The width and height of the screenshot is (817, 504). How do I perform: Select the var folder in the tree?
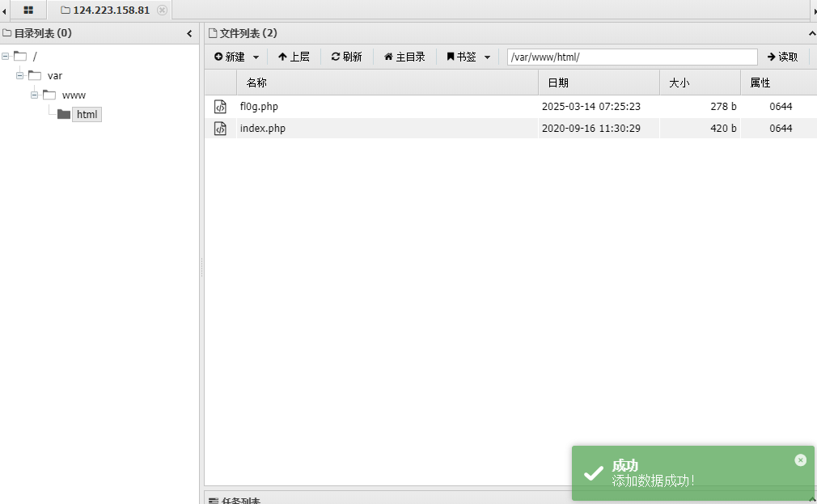[x=55, y=75]
